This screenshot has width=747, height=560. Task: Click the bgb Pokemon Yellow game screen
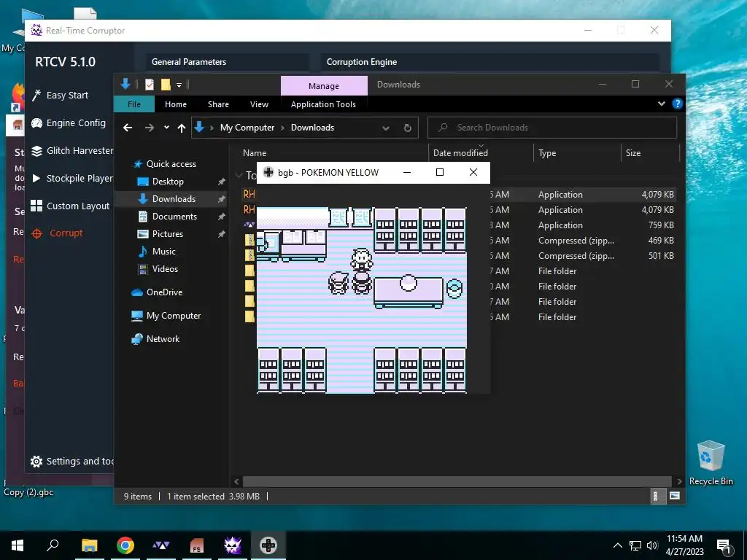pos(362,300)
